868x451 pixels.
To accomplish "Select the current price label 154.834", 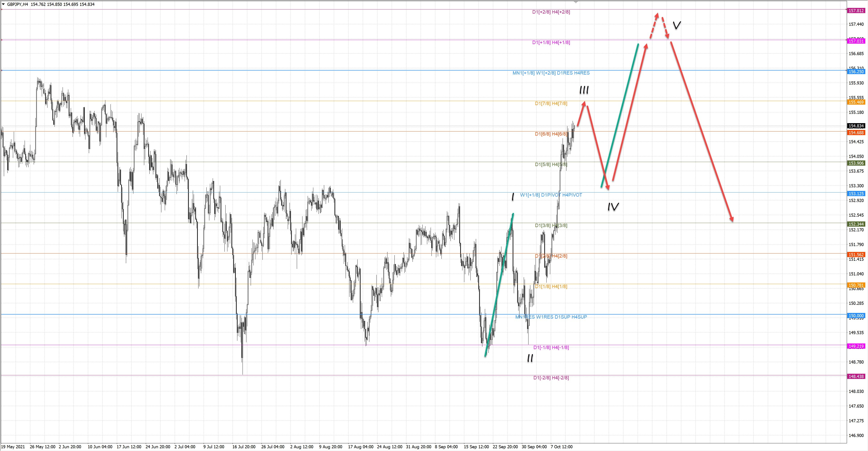I will coord(856,126).
